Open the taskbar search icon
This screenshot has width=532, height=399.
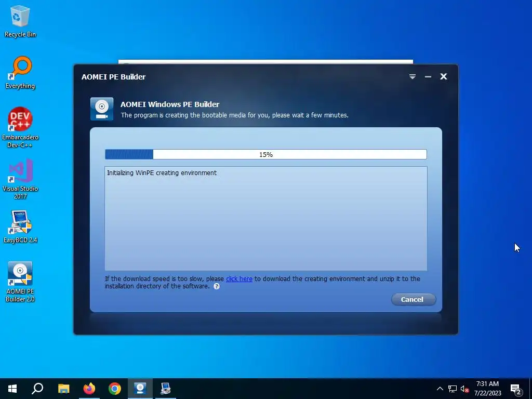pyautogui.click(x=37, y=389)
